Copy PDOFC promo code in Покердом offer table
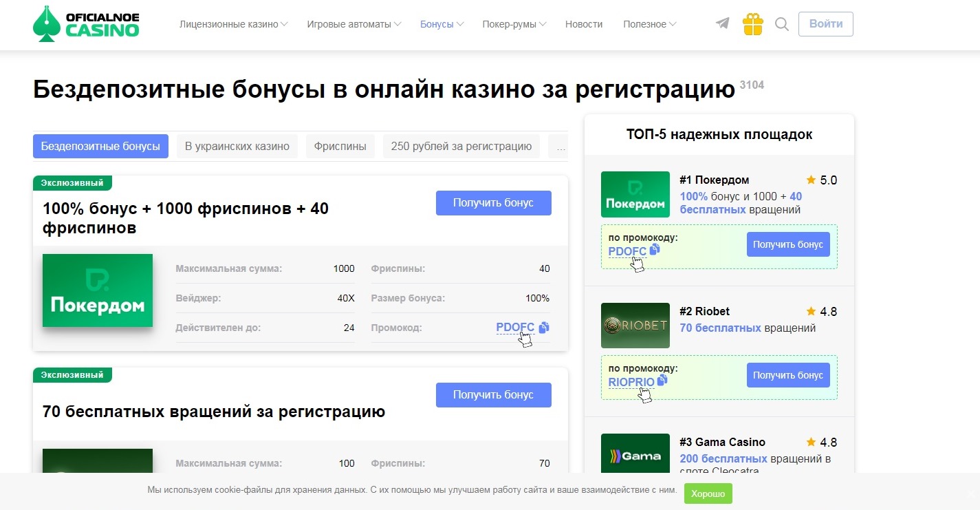The image size is (980, 510). coord(544,328)
